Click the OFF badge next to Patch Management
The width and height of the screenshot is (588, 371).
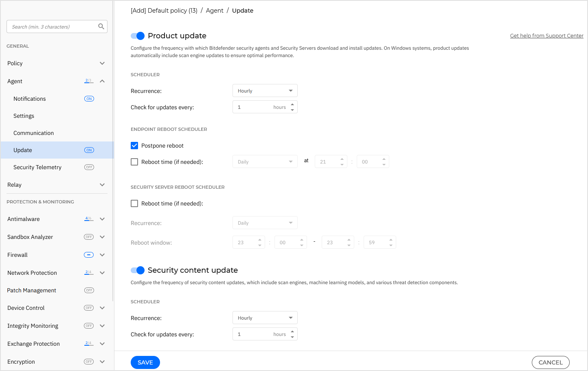tap(88, 290)
